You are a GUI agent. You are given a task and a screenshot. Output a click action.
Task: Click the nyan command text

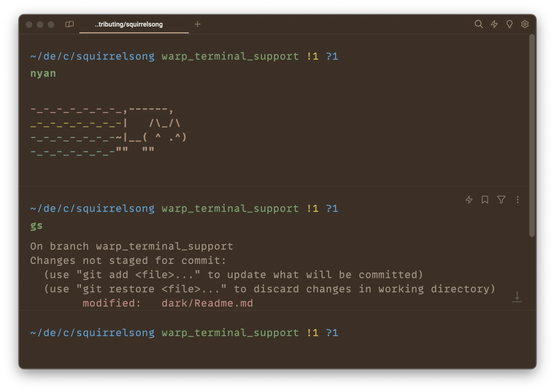(43, 73)
